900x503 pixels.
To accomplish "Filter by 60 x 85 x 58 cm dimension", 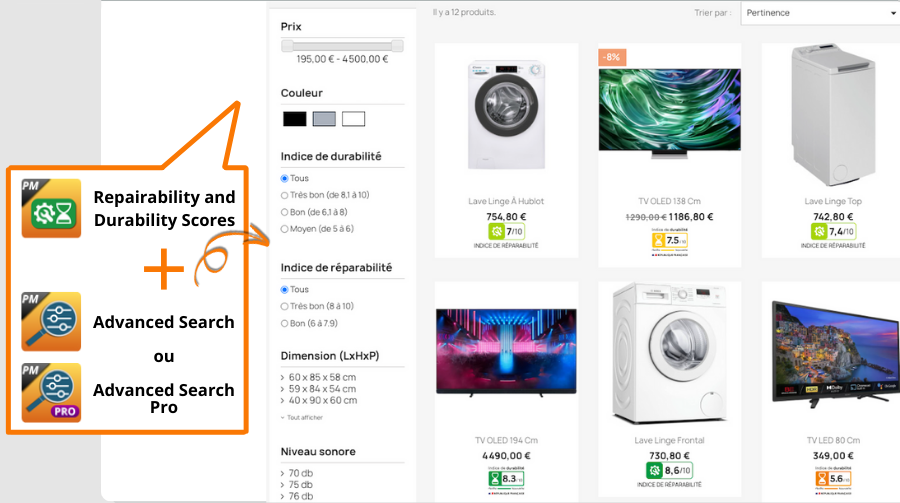I will (x=319, y=377).
